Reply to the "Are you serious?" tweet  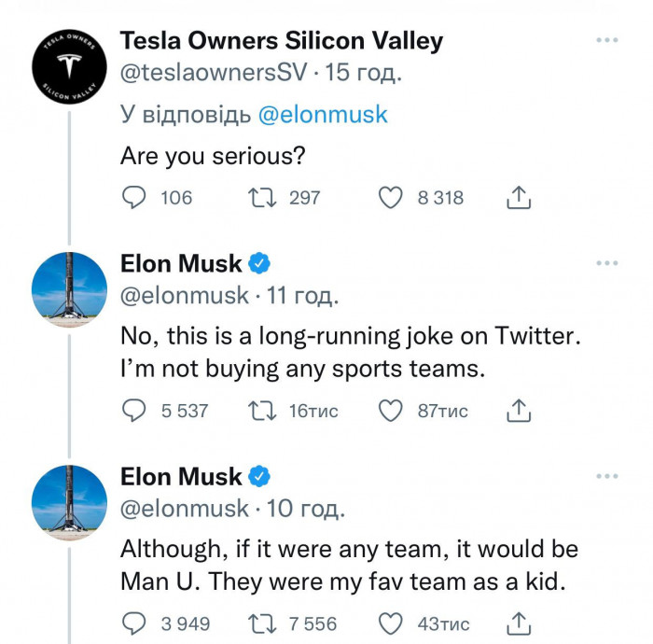133,198
